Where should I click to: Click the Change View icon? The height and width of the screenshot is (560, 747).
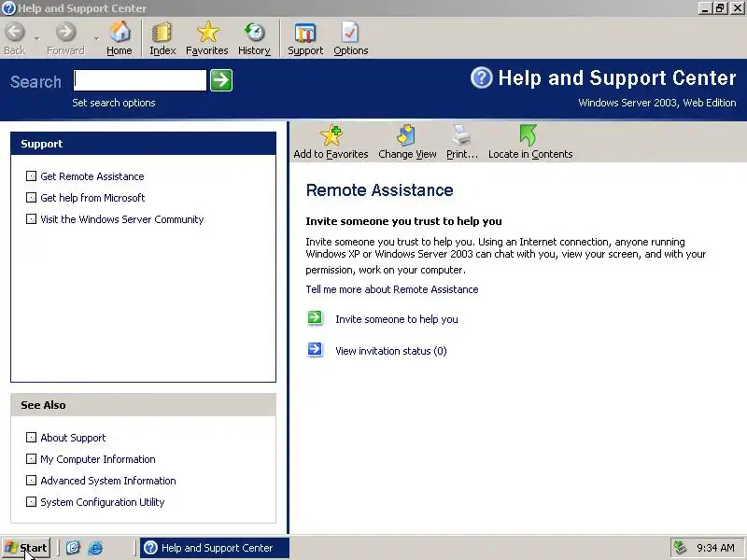pyautogui.click(x=406, y=135)
